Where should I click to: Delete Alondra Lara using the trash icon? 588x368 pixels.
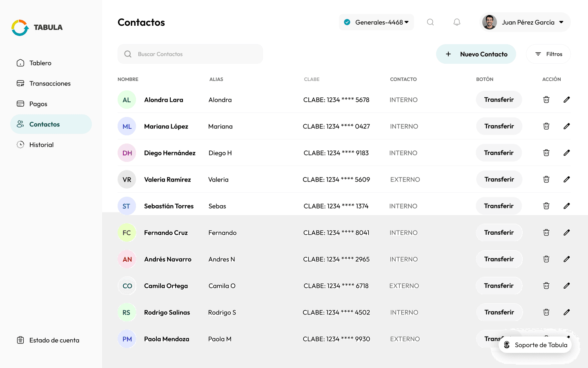click(x=546, y=99)
